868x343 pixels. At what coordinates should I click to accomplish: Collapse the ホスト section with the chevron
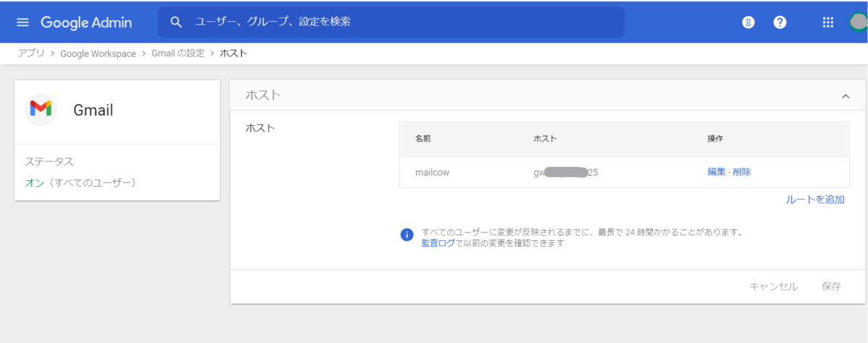[845, 96]
